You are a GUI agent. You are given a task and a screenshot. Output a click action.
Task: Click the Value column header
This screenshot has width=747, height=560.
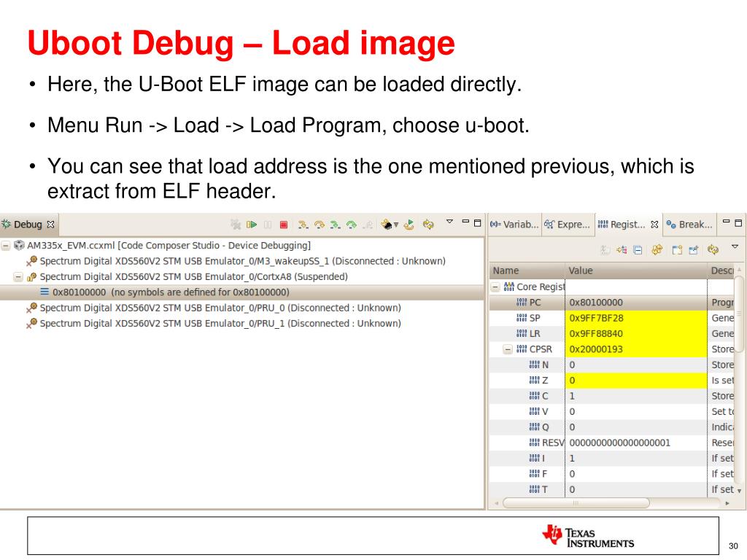[636, 271]
